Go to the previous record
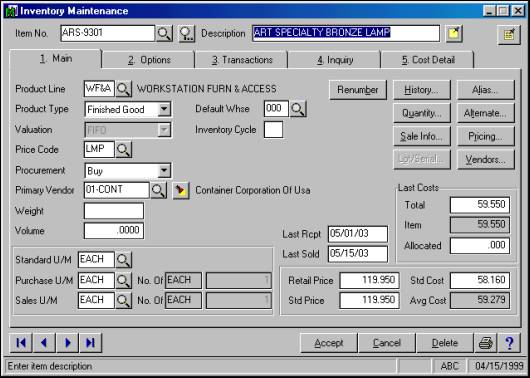 (x=44, y=343)
